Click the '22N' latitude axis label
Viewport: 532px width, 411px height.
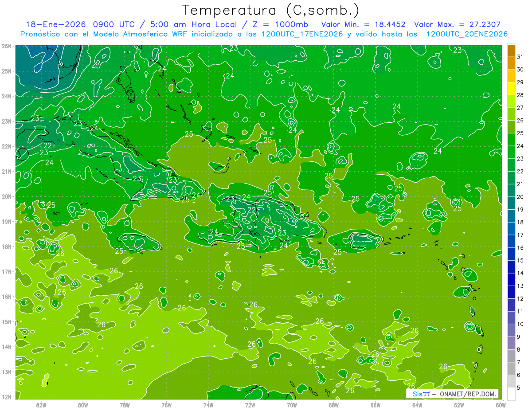[7, 146]
